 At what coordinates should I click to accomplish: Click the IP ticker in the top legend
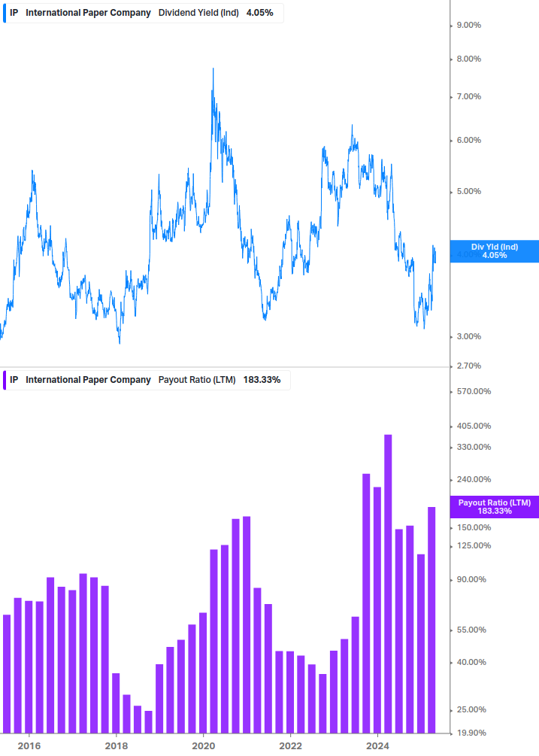coord(14,13)
